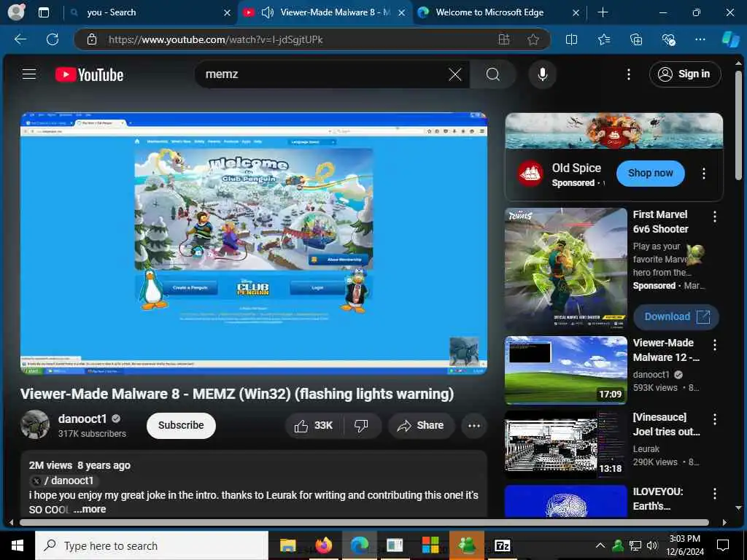Screen dimensions: 747x560
Task: Open the notification center
Action: 723,545
